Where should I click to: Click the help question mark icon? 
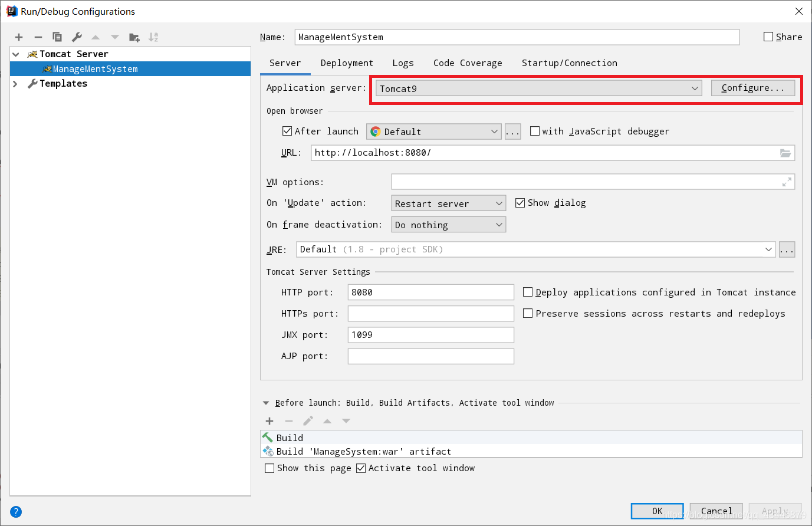point(16,512)
